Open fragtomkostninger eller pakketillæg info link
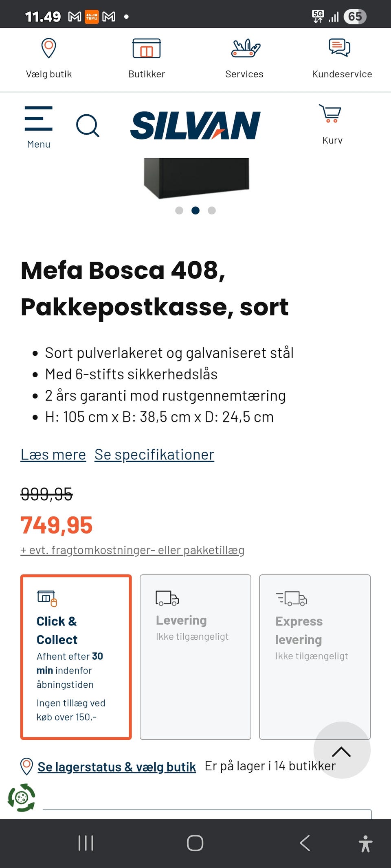The height and width of the screenshot is (868, 391). (132, 550)
